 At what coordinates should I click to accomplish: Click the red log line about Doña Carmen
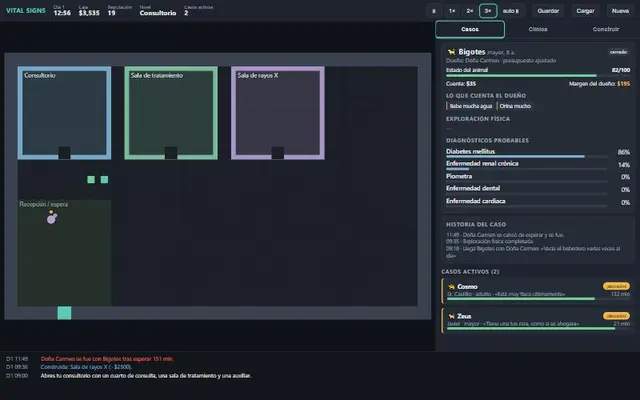107,359
